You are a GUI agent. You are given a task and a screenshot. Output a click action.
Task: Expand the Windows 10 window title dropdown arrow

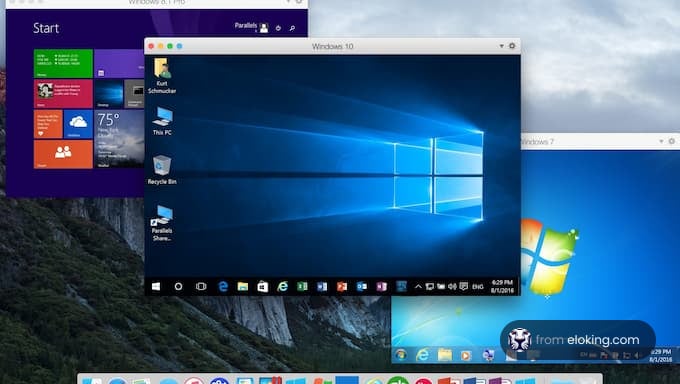pyautogui.click(x=501, y=46)
